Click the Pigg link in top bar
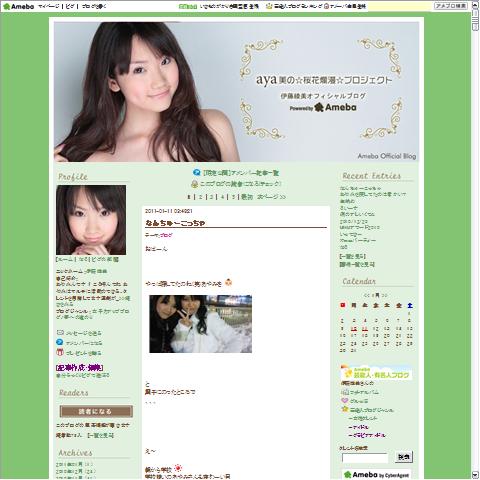This screenshot has height=480, width=480. 70,6
